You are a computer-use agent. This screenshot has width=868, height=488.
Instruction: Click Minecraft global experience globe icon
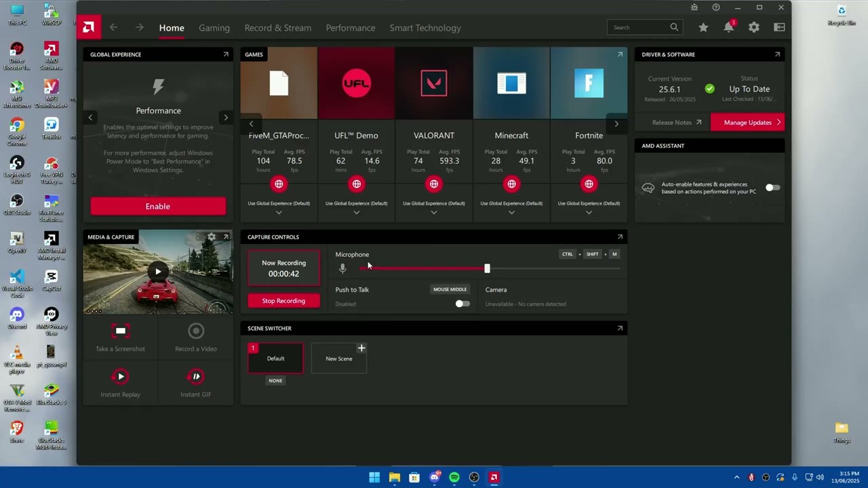pyautogui.click(x=511, y=184)
